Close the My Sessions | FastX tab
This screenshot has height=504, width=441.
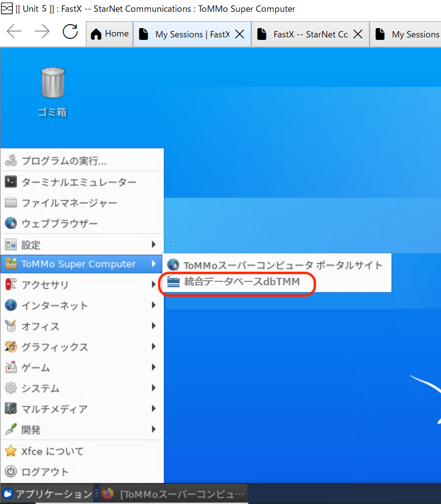[x=239, y=34]
